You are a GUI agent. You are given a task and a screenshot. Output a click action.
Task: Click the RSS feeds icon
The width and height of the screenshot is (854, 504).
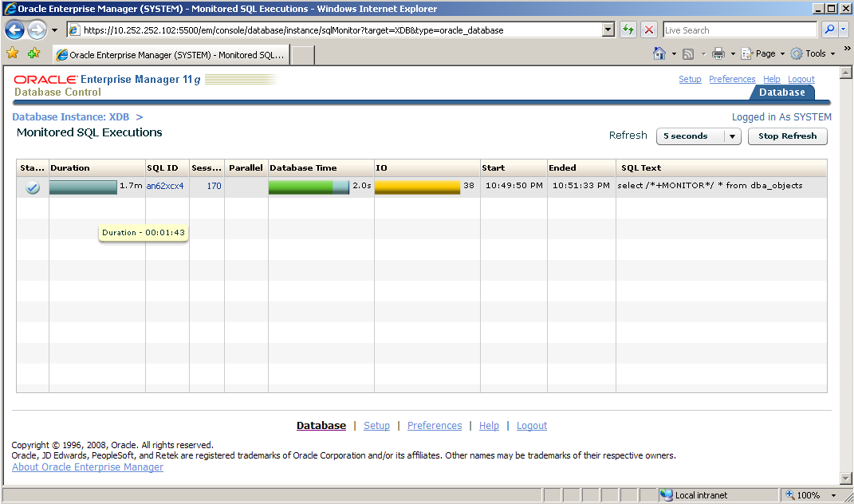[688, 53]
